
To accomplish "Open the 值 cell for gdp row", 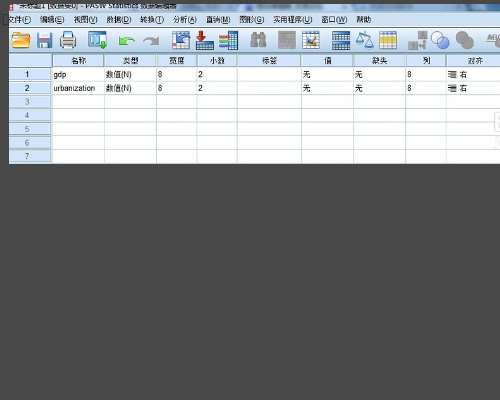I will tap(327, 74).
